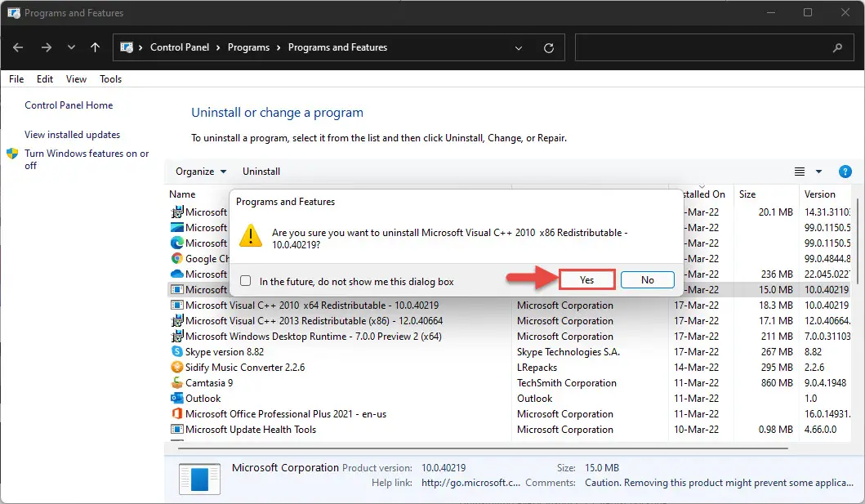Click the search magnifier icon
The height and width of the screenshot is (504, 865).
[837, 48]
